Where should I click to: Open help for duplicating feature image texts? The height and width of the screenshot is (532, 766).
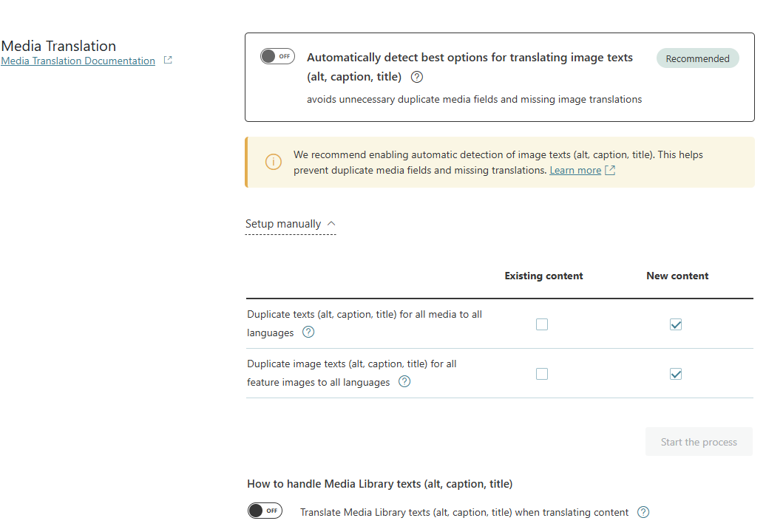click(404, 382)
